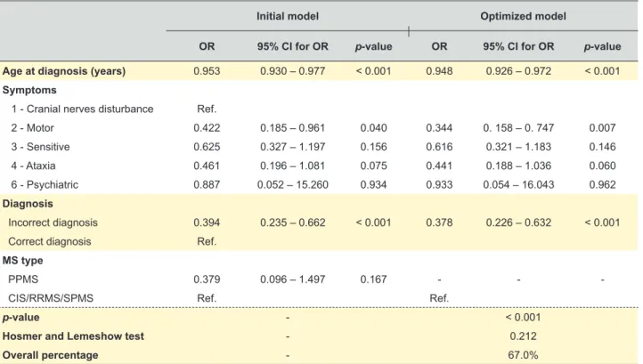The height and width of the screenshot is (364, 643).
Task: Select the "0.096 – 1.497" interval
Action: click(x=293, y=279)
